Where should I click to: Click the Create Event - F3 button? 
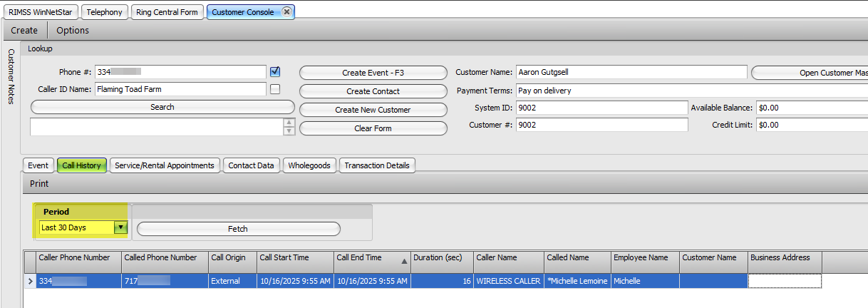[x=373, y=73]
